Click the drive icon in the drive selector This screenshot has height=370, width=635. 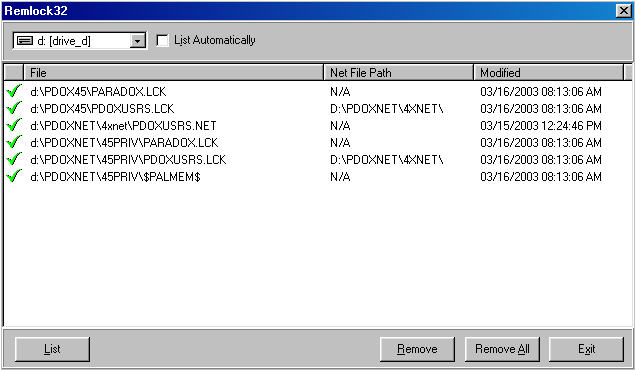pyautogui.click(x=25, y=40)
